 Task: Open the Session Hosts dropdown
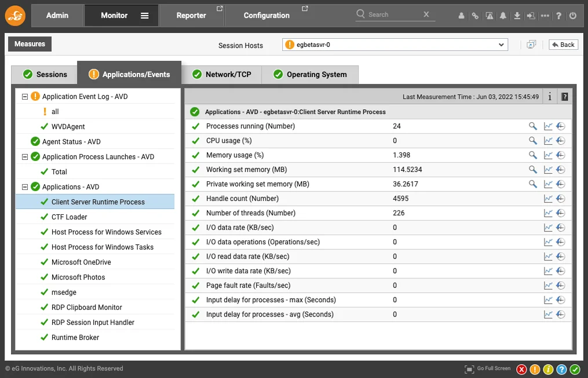[x=395, y=45]
